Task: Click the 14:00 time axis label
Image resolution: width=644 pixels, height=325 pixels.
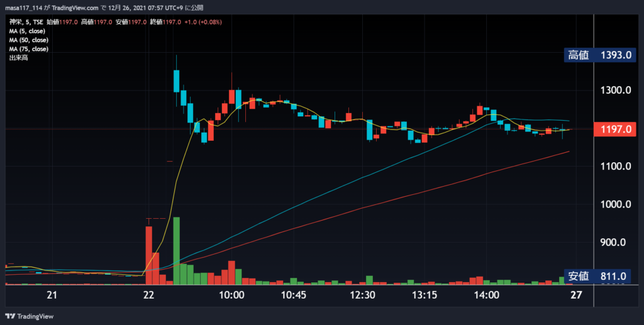Action: click(x=487, y=295)
